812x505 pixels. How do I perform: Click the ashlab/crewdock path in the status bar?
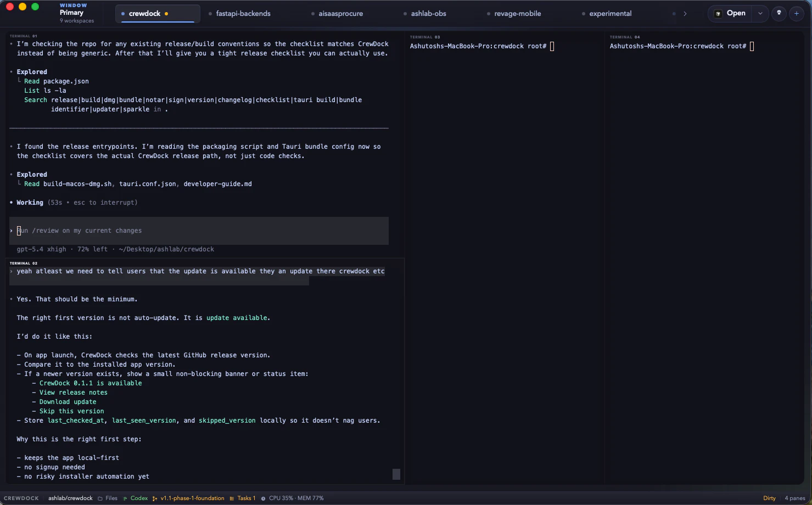(x=70, y=498)
